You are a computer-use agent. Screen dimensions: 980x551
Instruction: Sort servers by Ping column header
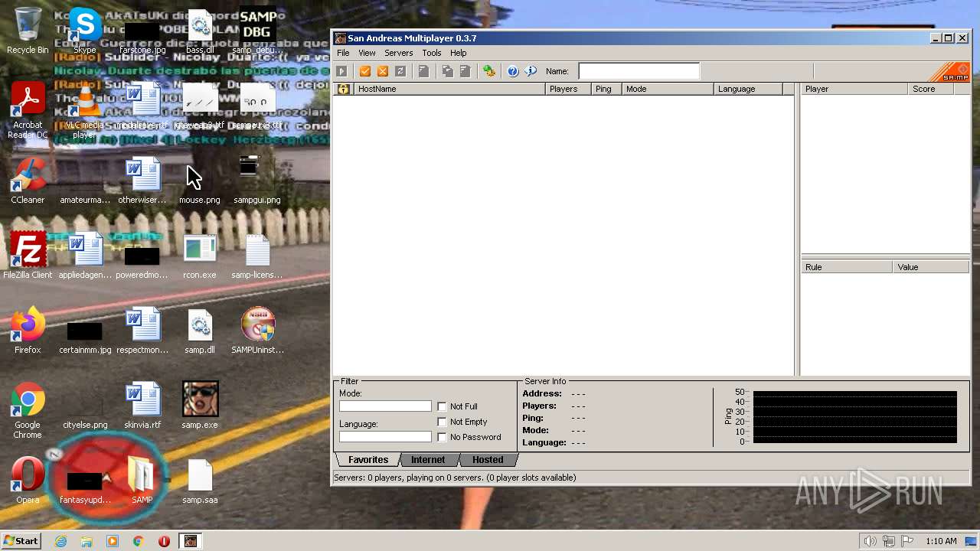tap(606, 89)
